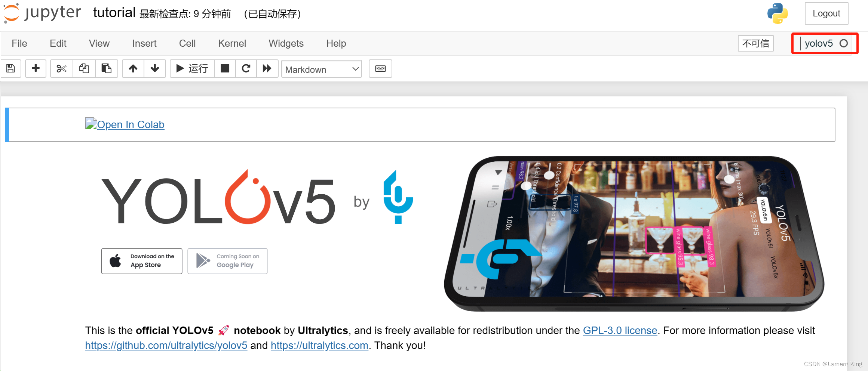The height and width of the screenshot is (371, 868).
Task: Open the Insert menu
Action: tap(144, 43)
